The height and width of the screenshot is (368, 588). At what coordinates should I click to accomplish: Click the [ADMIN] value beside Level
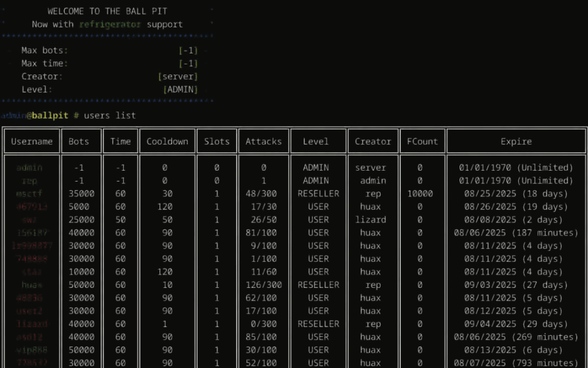[180, 90]
